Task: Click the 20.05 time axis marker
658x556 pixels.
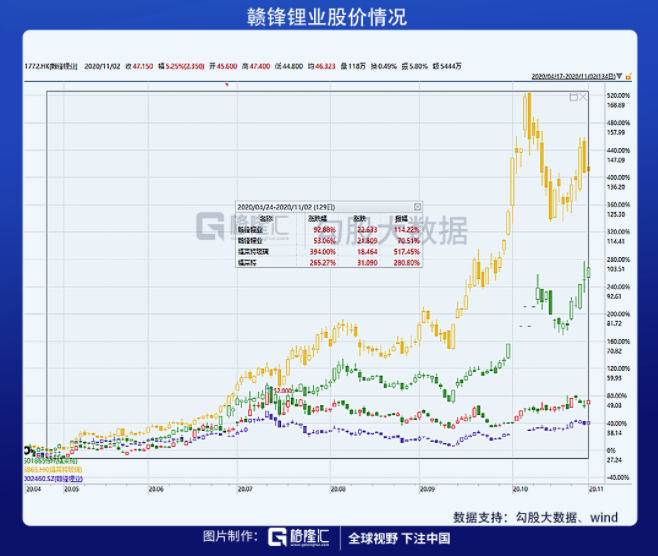Action: point(71,489)
